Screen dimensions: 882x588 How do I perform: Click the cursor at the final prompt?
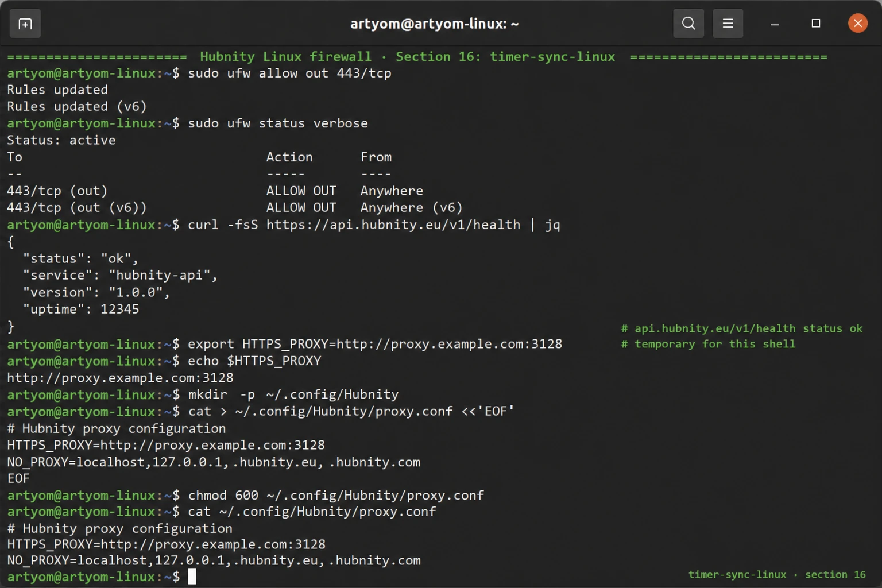pyautogui.click(x=192, y=577)
